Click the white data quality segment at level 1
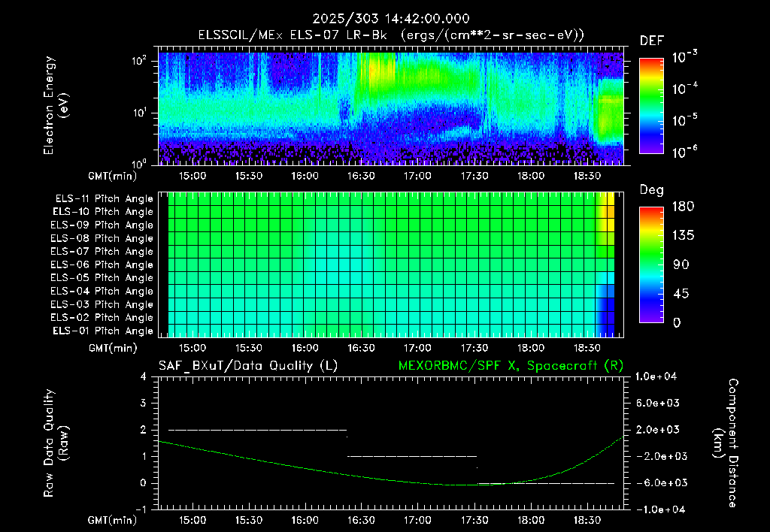Viewport: 770px width, 532px height. click(x=412, y=456)
